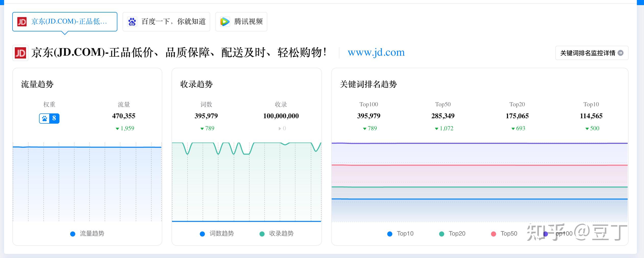644x258 pixels.
Task: Click the 权重 label
Action: click(49, 104)
